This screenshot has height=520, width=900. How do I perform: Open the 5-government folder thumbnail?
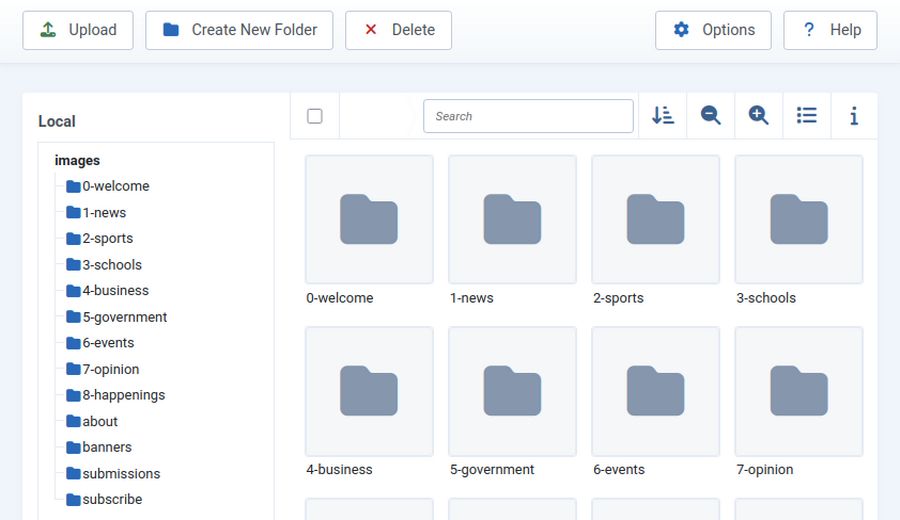click(512, 391)
